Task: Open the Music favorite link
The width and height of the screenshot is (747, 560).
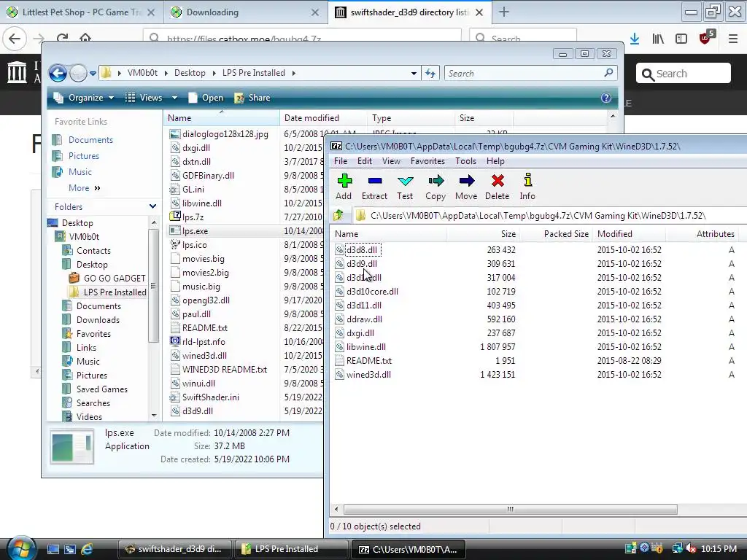Action: point(80,172)
